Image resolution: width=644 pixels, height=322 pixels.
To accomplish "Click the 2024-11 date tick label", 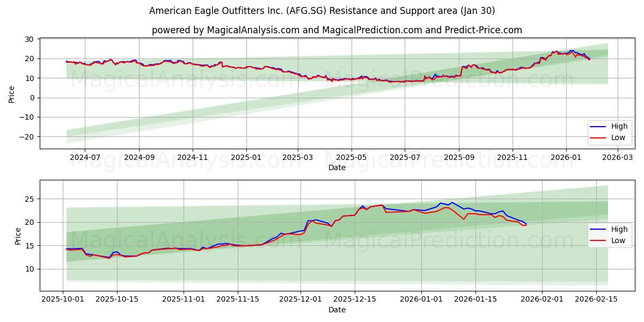I will point(193,158).
